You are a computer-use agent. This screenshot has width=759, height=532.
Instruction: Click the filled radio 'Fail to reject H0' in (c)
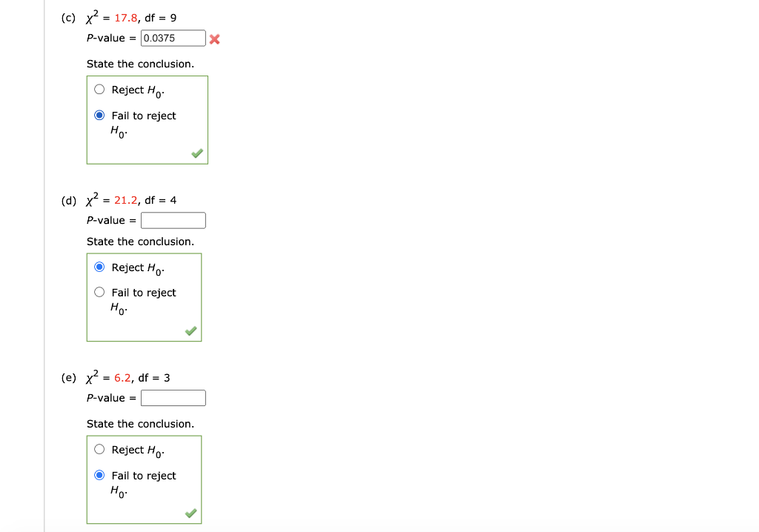click(99, 115)
